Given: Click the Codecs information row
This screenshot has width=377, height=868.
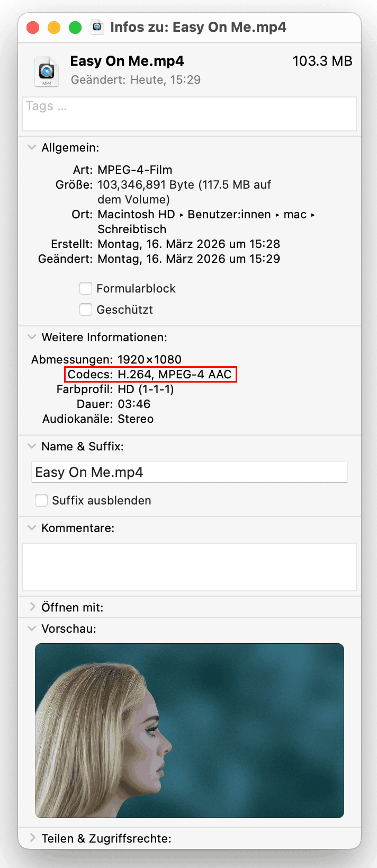Looking at the screenshot, I should (x=150, y=374).
